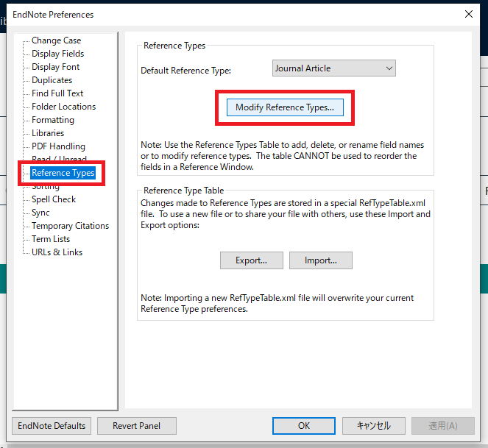Open the Default Reference Type dropdown
Screen dimensions: 488x448
click(x=334, y=68)
